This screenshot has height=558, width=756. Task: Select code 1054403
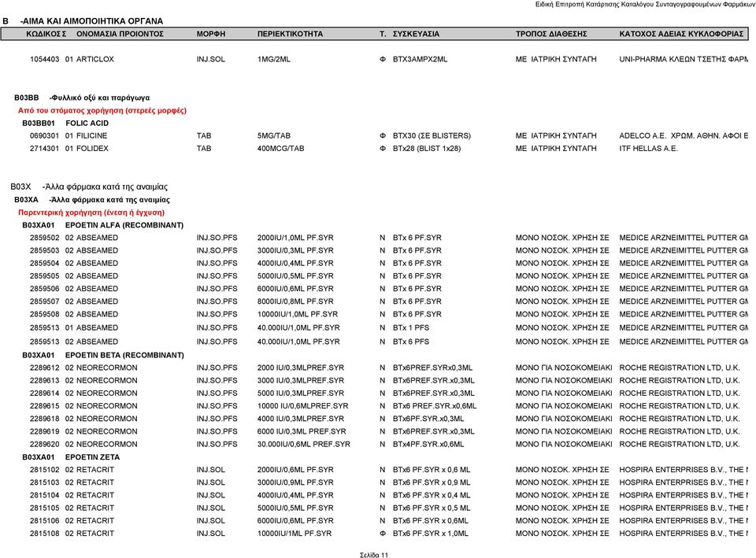[x=44, y=59]
